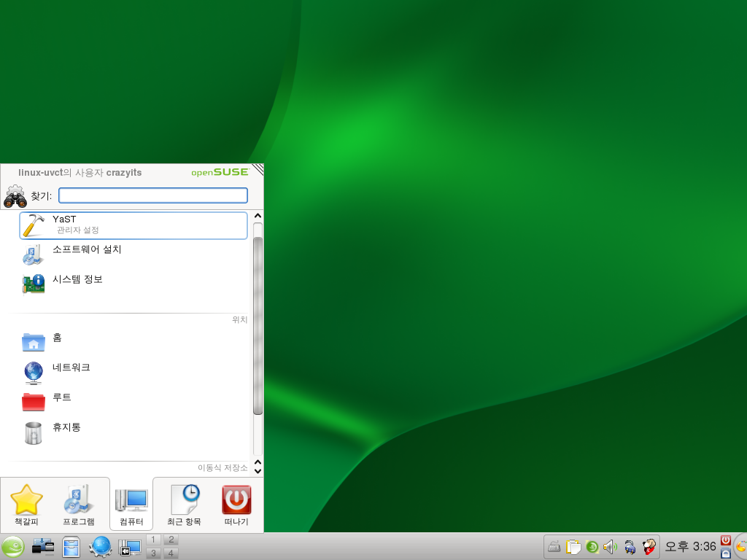The height and width of the screenshot is (560, 747).
Task: Click the scroll-down arrow beside 이동식 저장소
Action: (258, 472)
